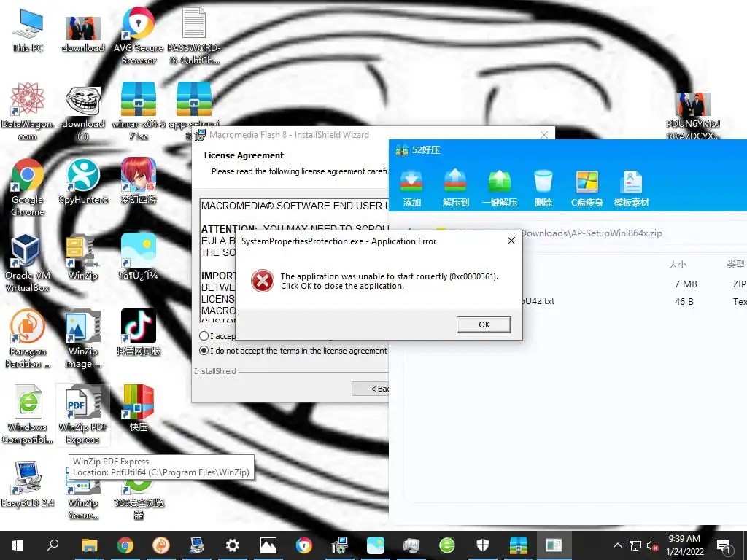Select the WinZip desktop shortcut
This screenshot has height=560, width=747.
point(83,257)
